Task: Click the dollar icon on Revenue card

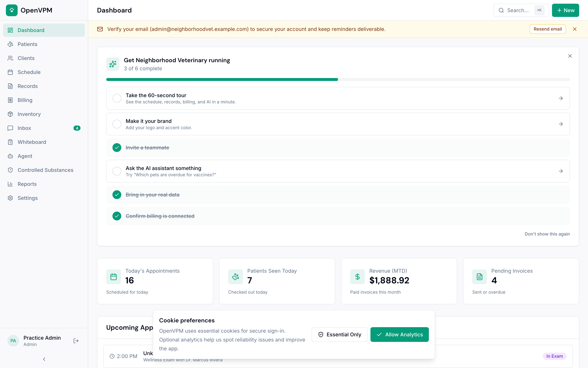Action: pos(357,277)
